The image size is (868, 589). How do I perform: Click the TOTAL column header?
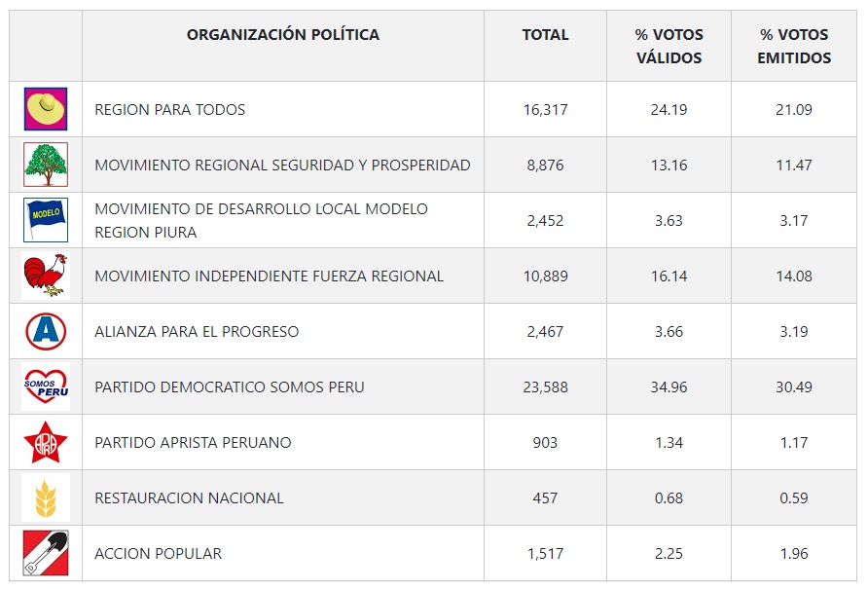pyautogui.click(x=545, y=35)
